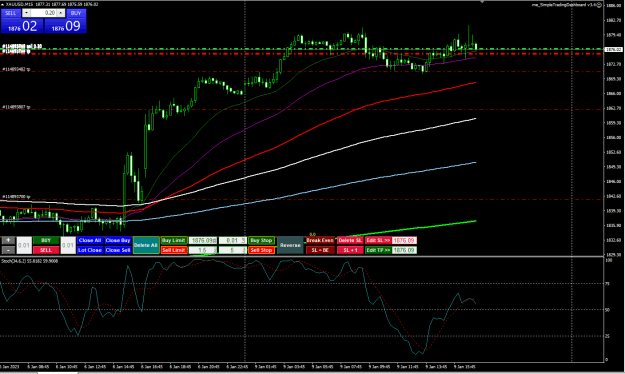Click the blue BUY button in one-click panel
Viewport: 625px width, 374px height.
(76, 13)
